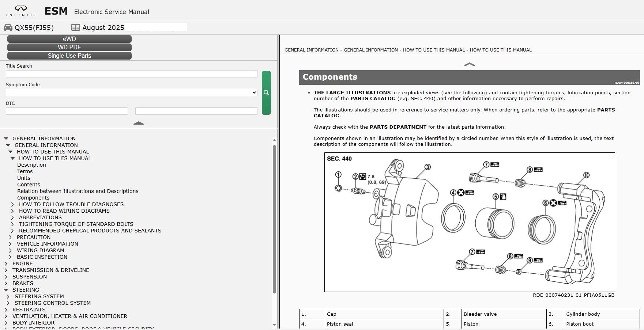Click the tree scrollbar down arrow
Viewport: 644px width, 330px height.
(274, 325)
